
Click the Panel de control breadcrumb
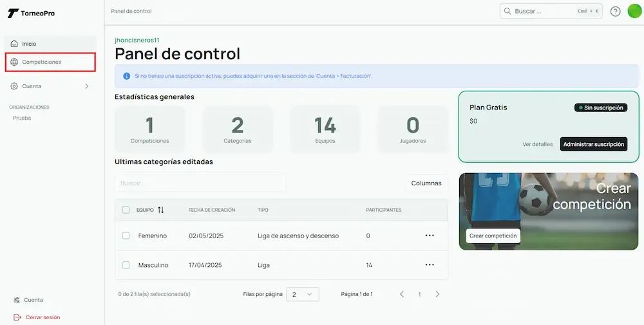point(131,11)
